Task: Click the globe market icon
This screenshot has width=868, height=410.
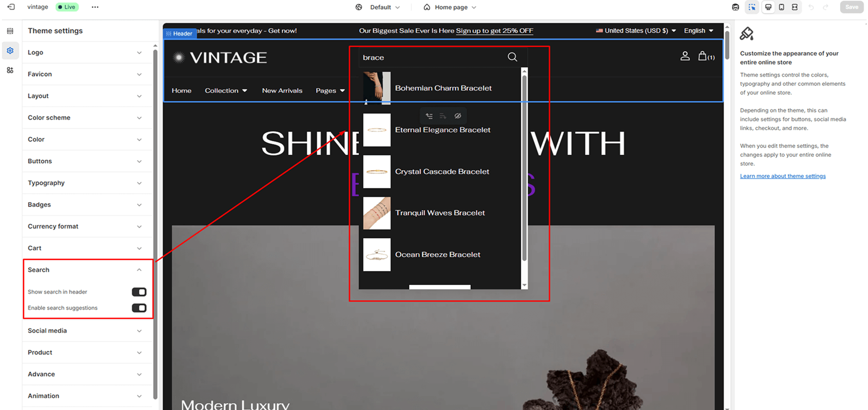Action: tap(359, 7)
